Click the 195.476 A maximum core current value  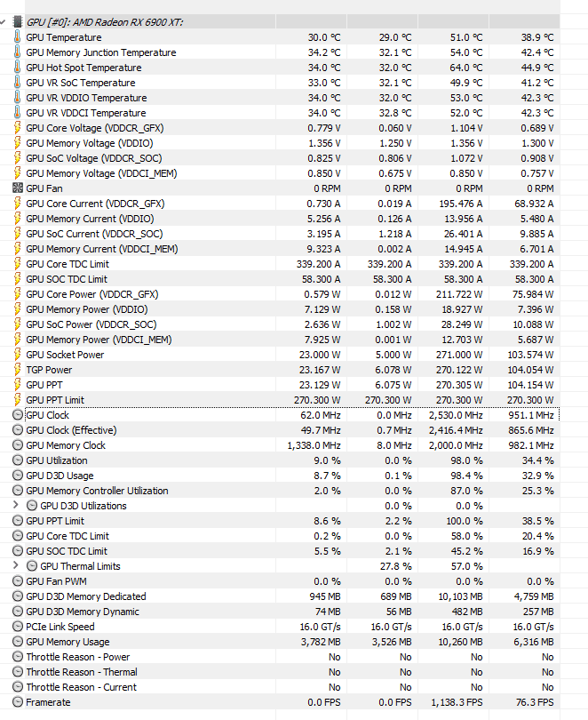460,204
